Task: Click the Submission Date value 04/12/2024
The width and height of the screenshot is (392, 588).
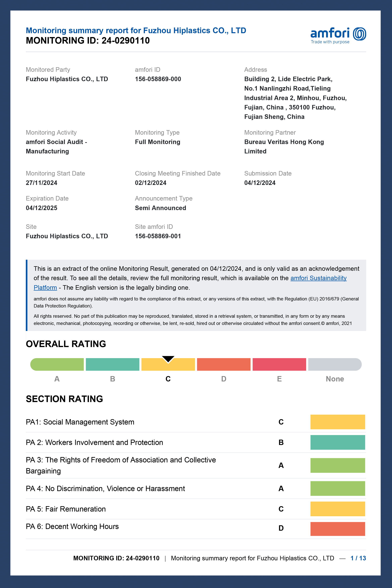Action: click(x=260, y=183)
